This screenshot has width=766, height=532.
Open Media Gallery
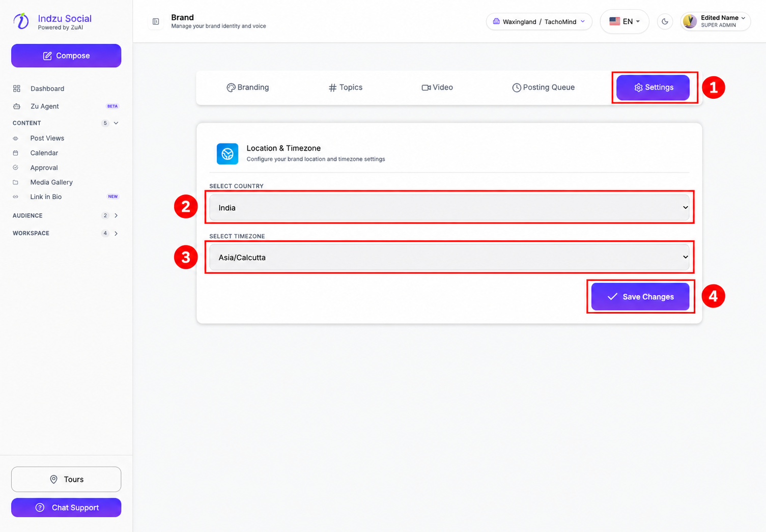click(51, 182)
